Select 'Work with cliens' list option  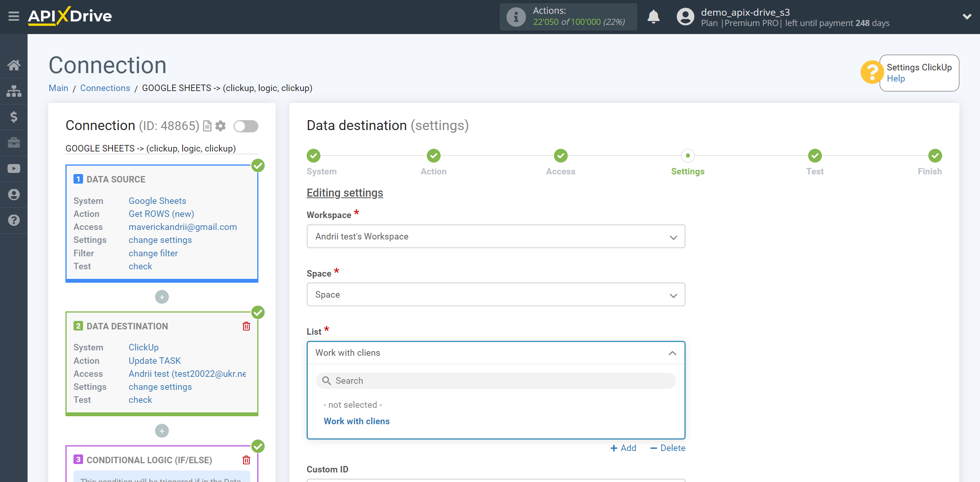coord(357,421)
